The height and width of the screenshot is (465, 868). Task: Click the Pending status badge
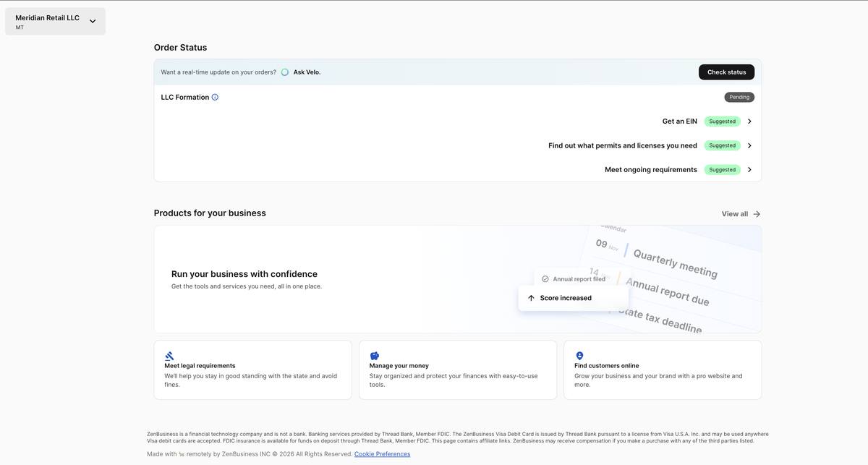tap(739, 97)
